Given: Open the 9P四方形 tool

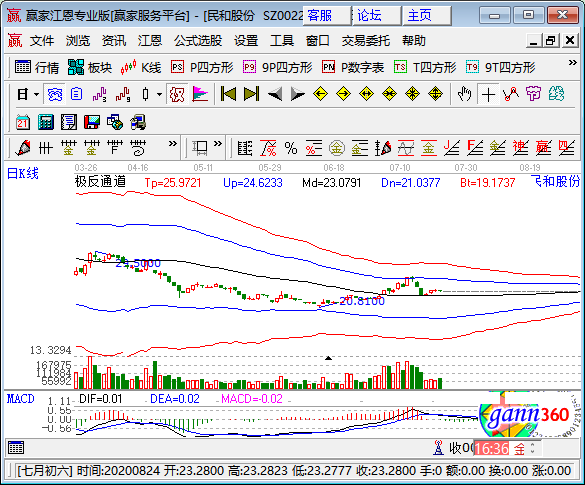Looking at the screenshot, I should click(277, 68).
